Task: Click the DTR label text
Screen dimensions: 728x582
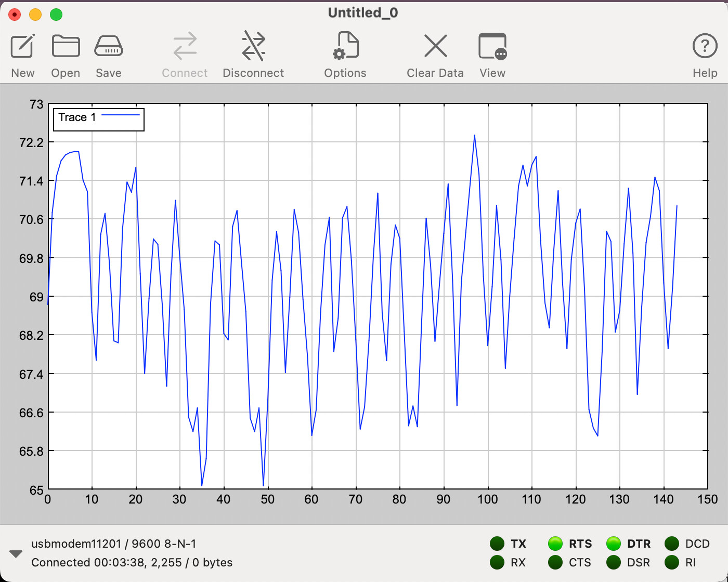Action: pos(639,544)
